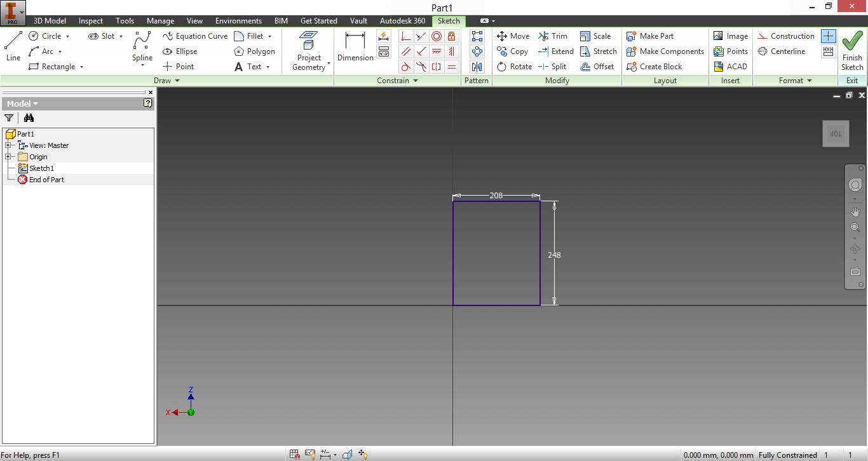Toggle Construction line format
Viewport: 868px width, 461px height.
(x=786, y=36)
